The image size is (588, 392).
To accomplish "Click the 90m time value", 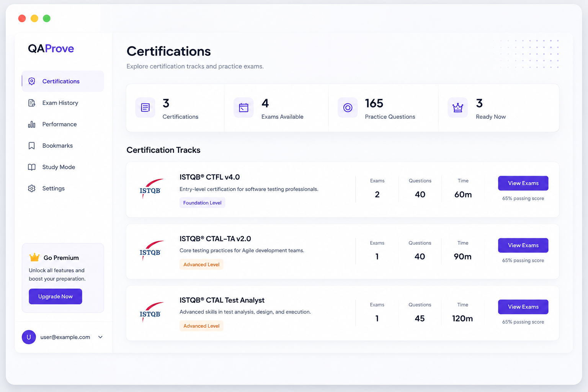I will 463,256.
